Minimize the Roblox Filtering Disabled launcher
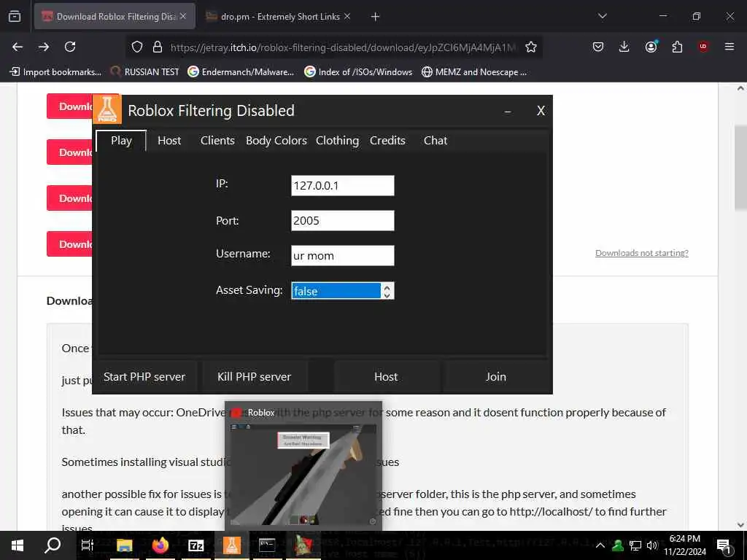 (508, 112)
